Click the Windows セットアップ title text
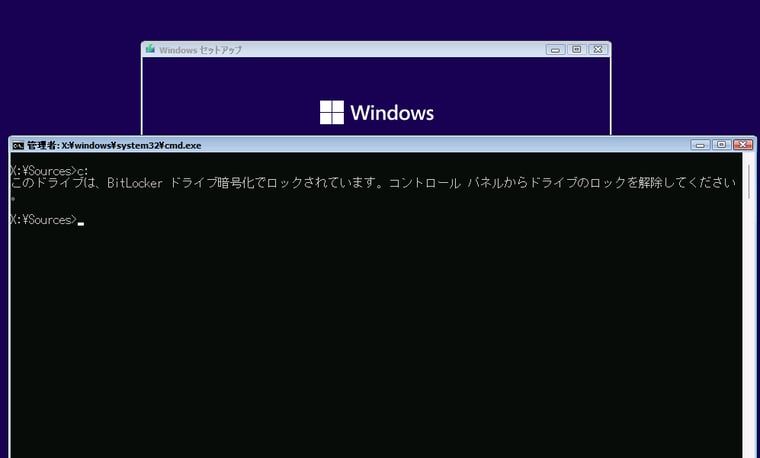The image size is (760, 458). pos(200,50)
